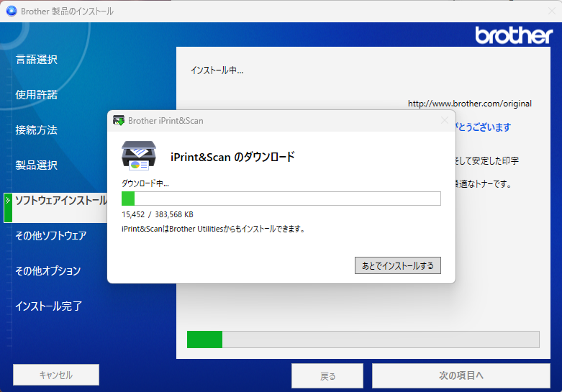
Task: Click the iPrint&Scan のダウンロード heading
Action: 232,157
